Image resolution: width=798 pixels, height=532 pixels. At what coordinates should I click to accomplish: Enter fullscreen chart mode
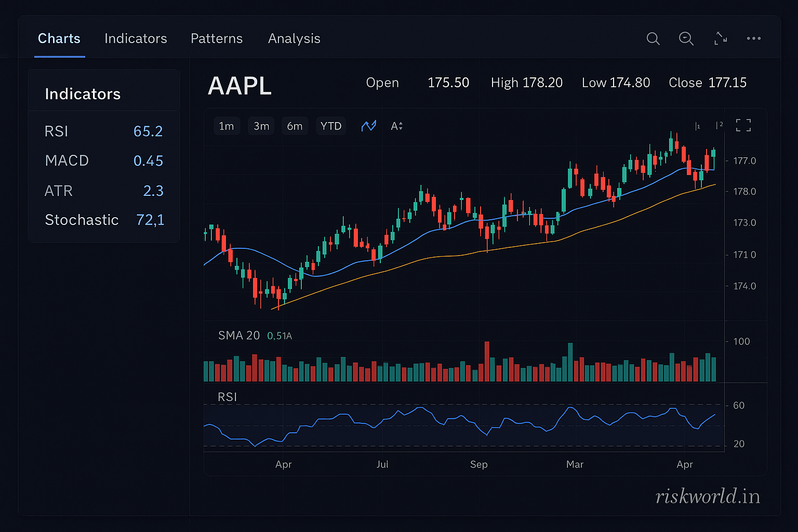pos(743,125)
